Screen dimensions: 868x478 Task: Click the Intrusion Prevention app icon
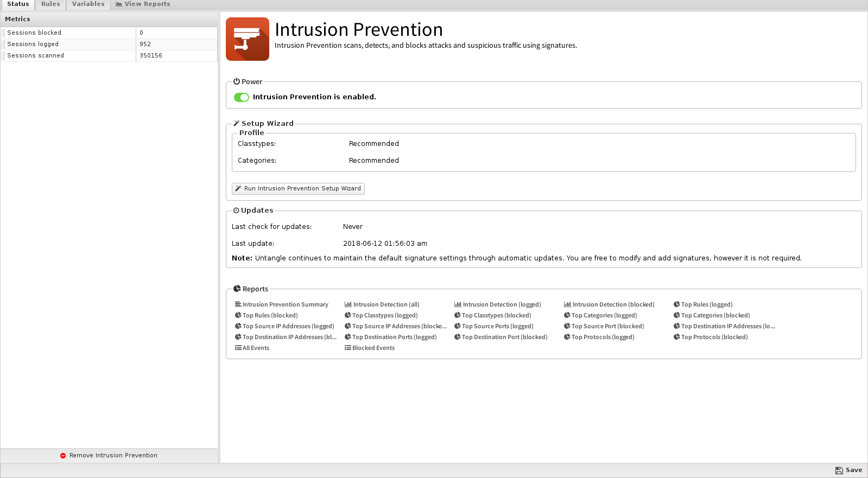tap(248, 39)
